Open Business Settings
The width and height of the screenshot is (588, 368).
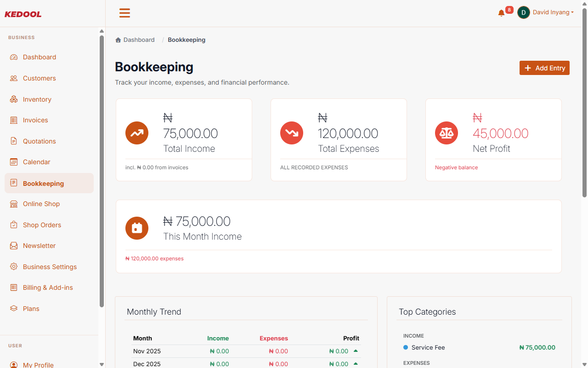[x=49, y=267]
